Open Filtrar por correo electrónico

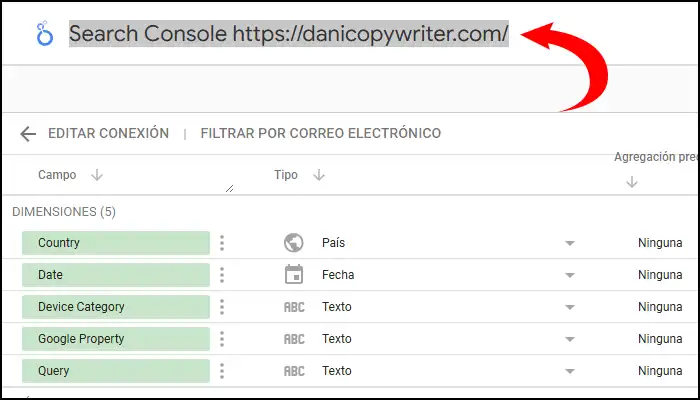(321, 133)
